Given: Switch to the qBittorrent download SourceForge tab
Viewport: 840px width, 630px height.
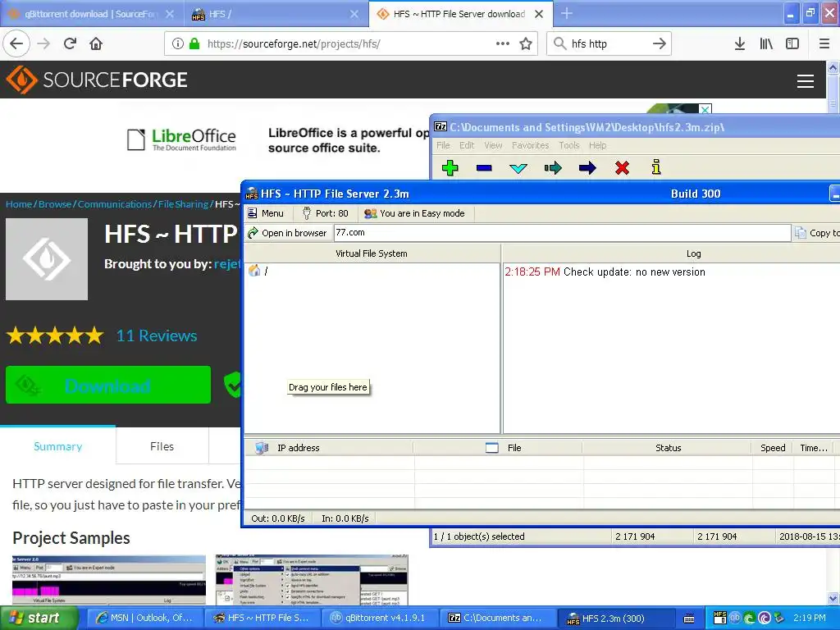Looking at the screenshot, I should 92,14.
